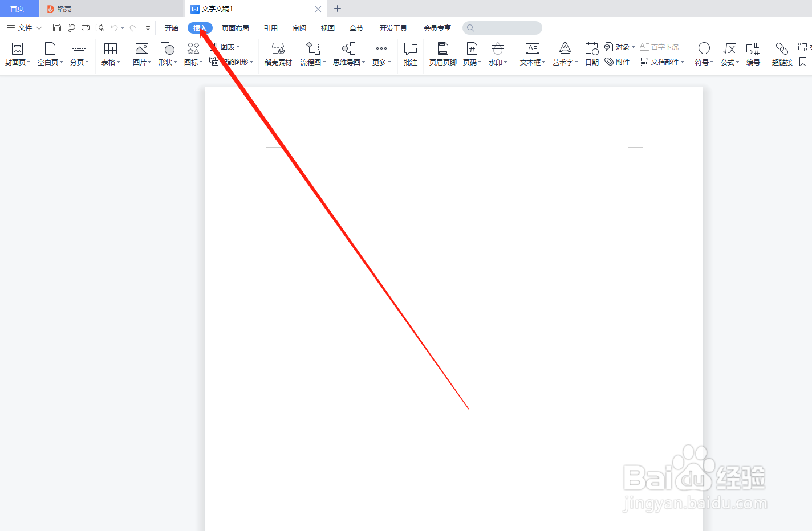Click the save icon in quick toolbar
Image resolution: width=812 pixels, height=531 pixels.
(57, 28)
